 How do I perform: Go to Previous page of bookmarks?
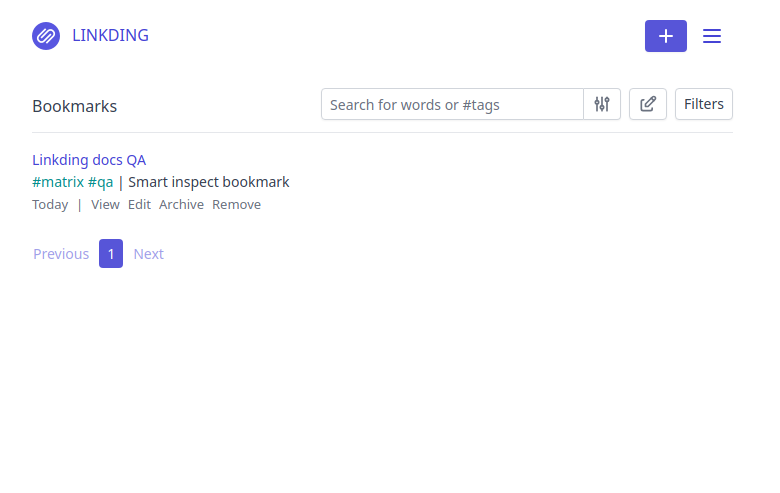(61, 254)
